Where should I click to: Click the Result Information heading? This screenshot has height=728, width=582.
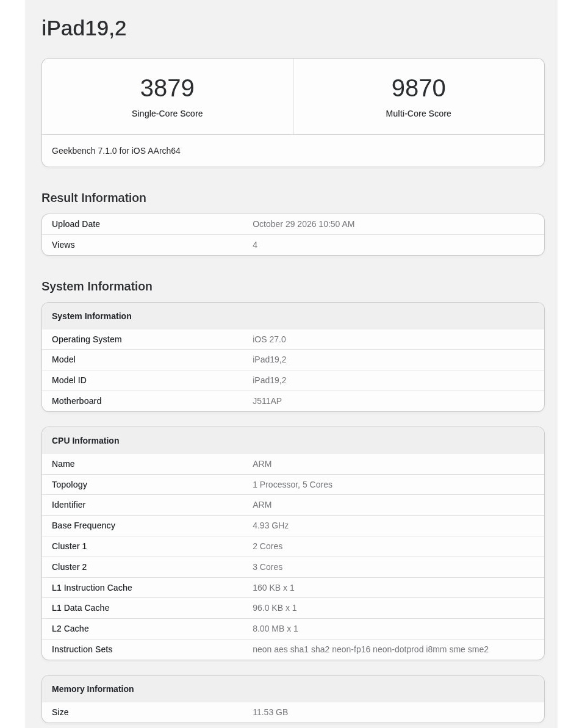pyautogui.click(x=94, y=198)
